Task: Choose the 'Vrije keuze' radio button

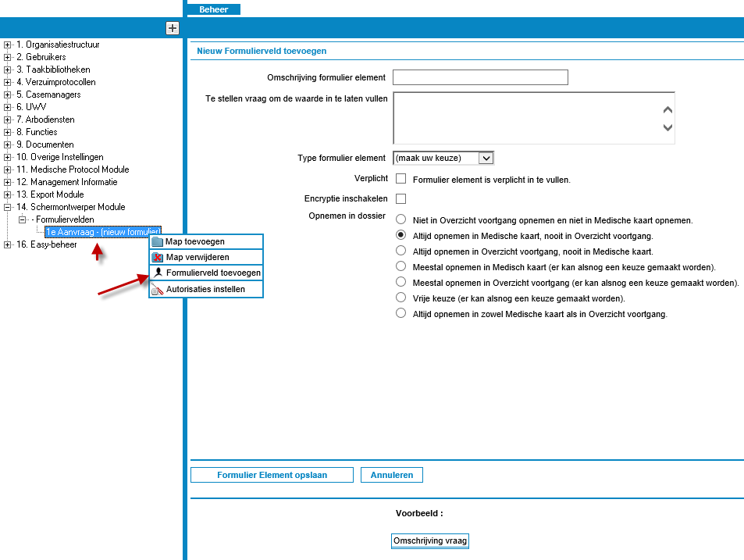Action: [401, 298]
